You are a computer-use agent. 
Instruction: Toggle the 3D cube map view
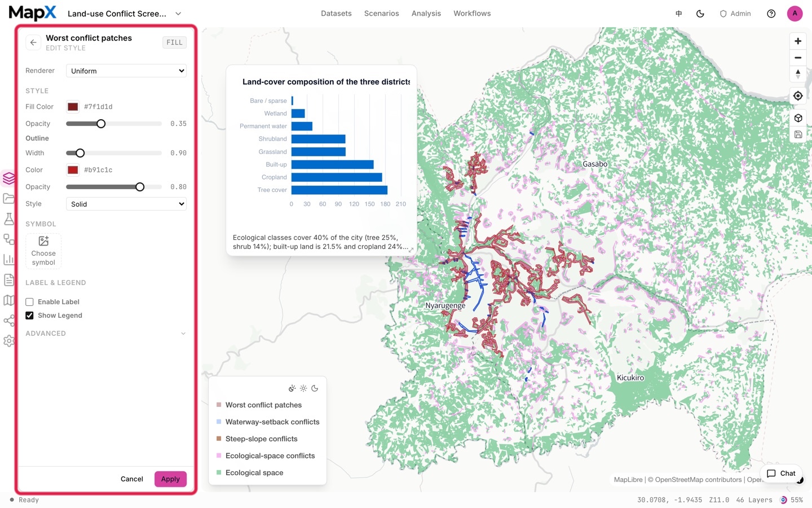[x=798, y=118]
